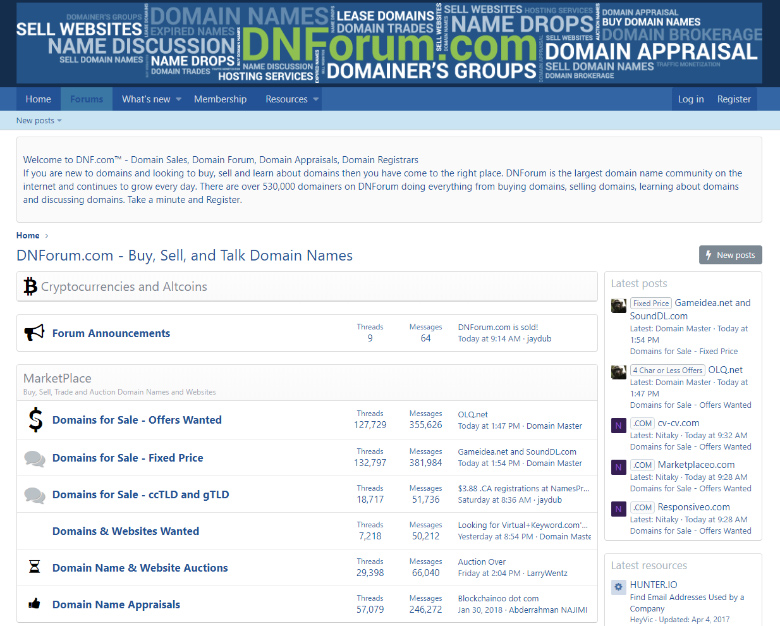Open 'Looking for Virtual+Keyword.com' thread
The width and height of the screenshot is (780, 626).
point(523,524)
